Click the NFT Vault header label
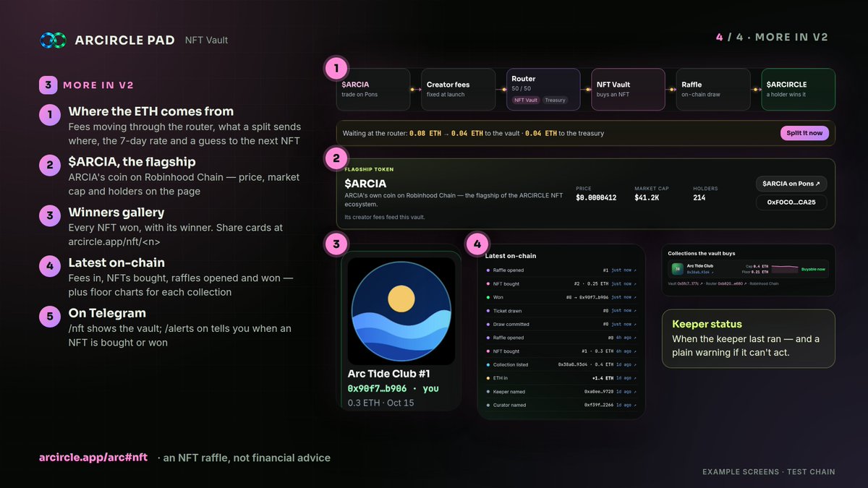The image size is (868, 488). pyautogui.click(x=206, y=40)
